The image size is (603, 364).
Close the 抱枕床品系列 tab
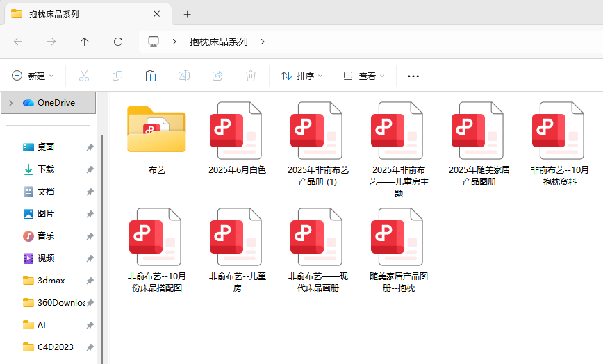click(x=157, y=14)
